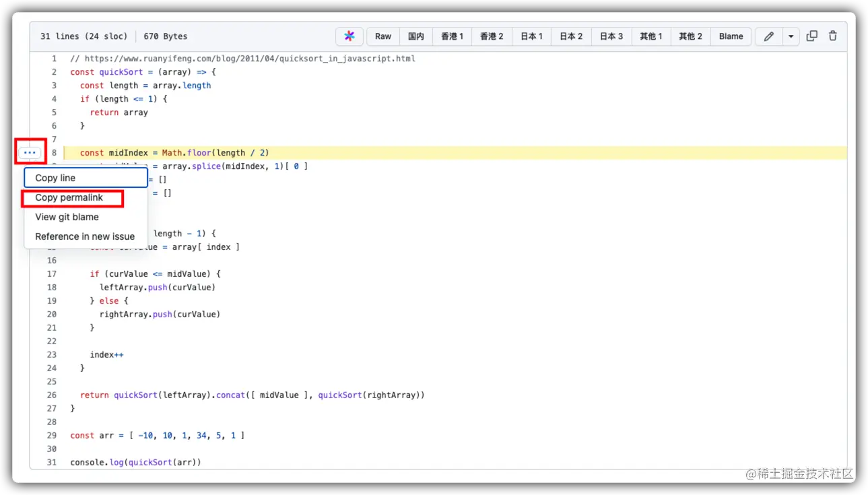Click 'const quickSort = (array)' line

pyautogui.click(x=143, y=72)
